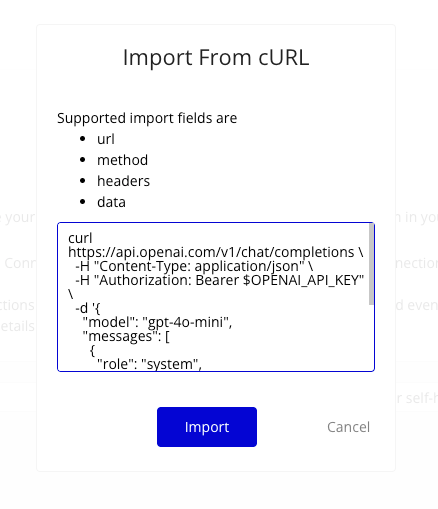Click the textarea scrollbar thumb

tap(371, 264)
